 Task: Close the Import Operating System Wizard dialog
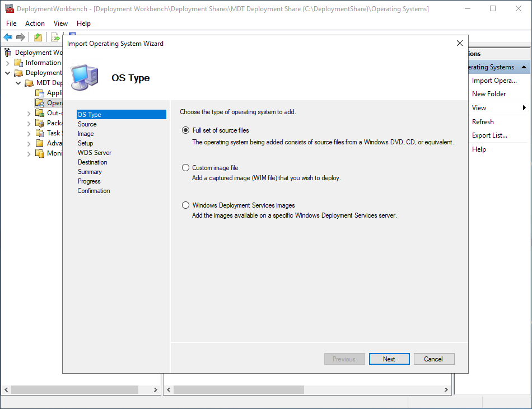point(459,43)
